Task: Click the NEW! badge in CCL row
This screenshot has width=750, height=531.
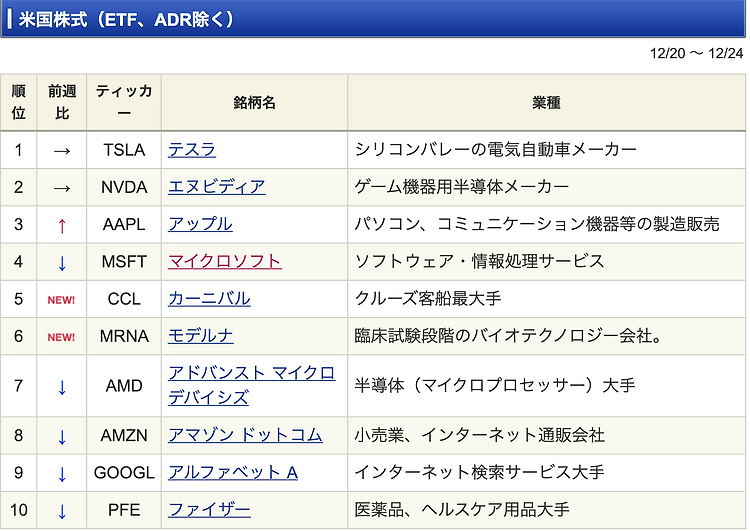Action: (61, 300)
